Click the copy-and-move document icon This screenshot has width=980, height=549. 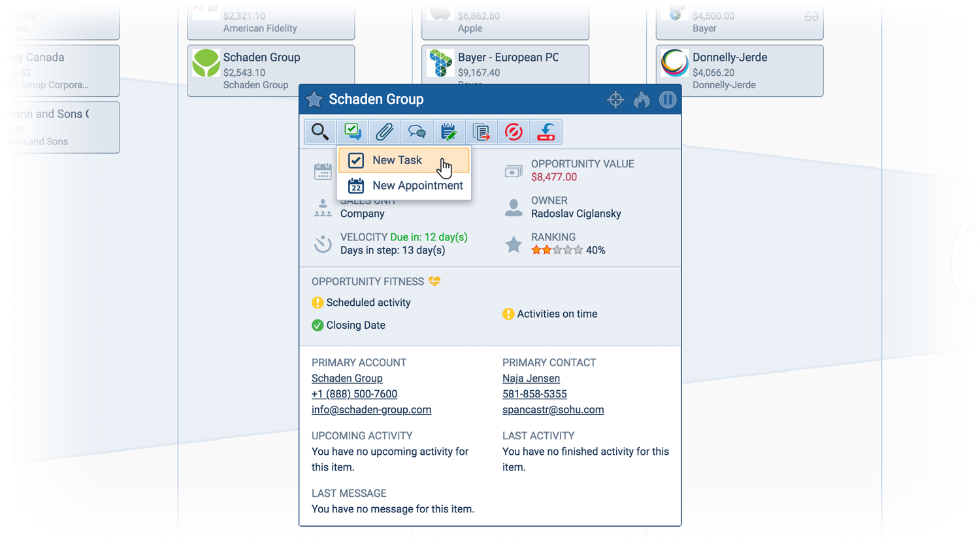point(482,131)
